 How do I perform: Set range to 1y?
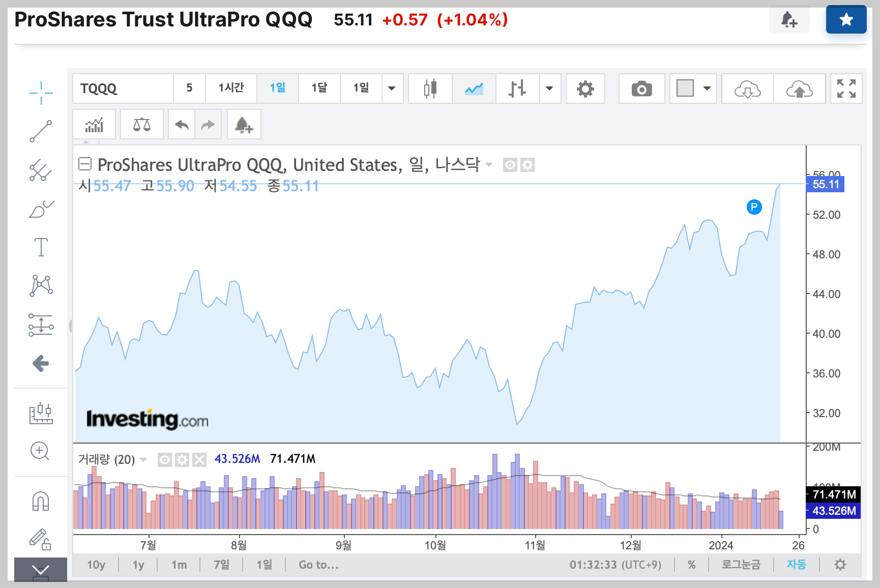[x=138, y=565]
